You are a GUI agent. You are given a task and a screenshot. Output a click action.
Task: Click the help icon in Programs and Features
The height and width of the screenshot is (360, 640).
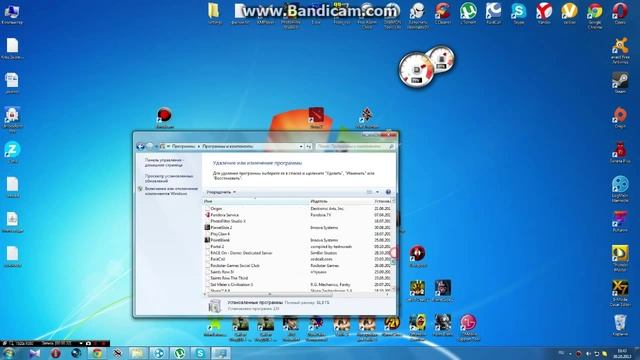point(388,192)
